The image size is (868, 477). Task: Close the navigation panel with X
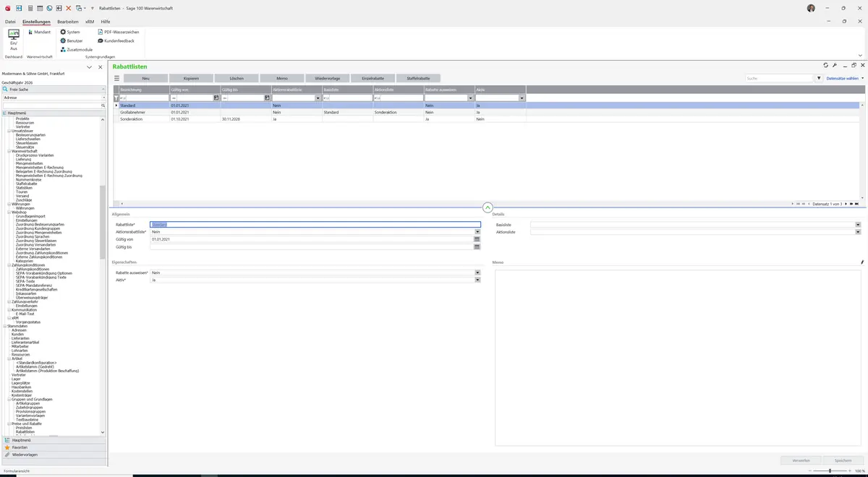tap(101, 67)
